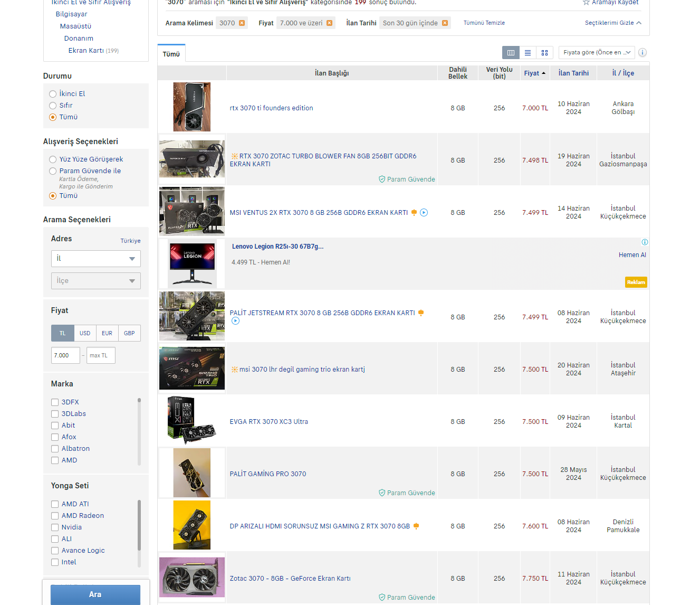
Task: Open thumbnail of PALİT GAMİNG PRO 3070
Action: (x=192, y=473)
